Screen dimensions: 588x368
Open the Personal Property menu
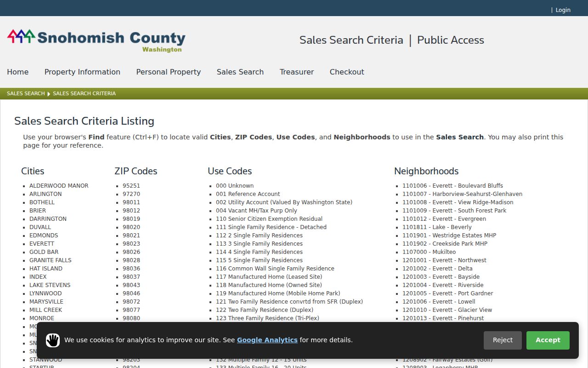click(169, 72)
